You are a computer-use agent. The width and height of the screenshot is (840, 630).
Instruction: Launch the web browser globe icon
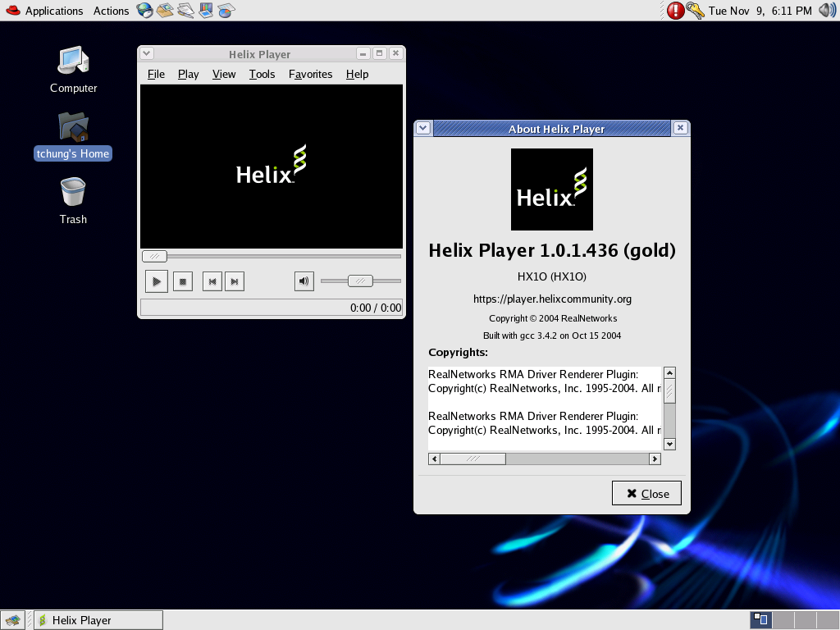click(x=144, y=10)
